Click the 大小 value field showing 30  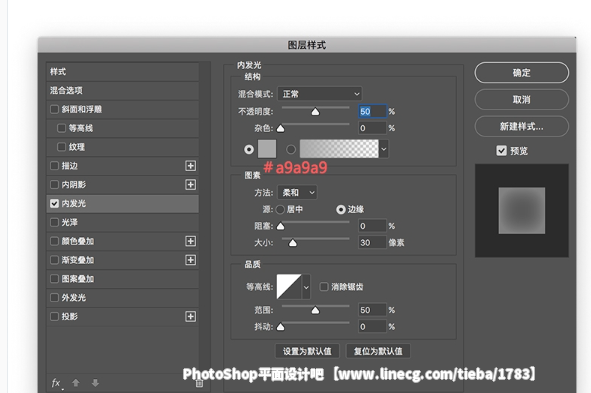(372, 243)
